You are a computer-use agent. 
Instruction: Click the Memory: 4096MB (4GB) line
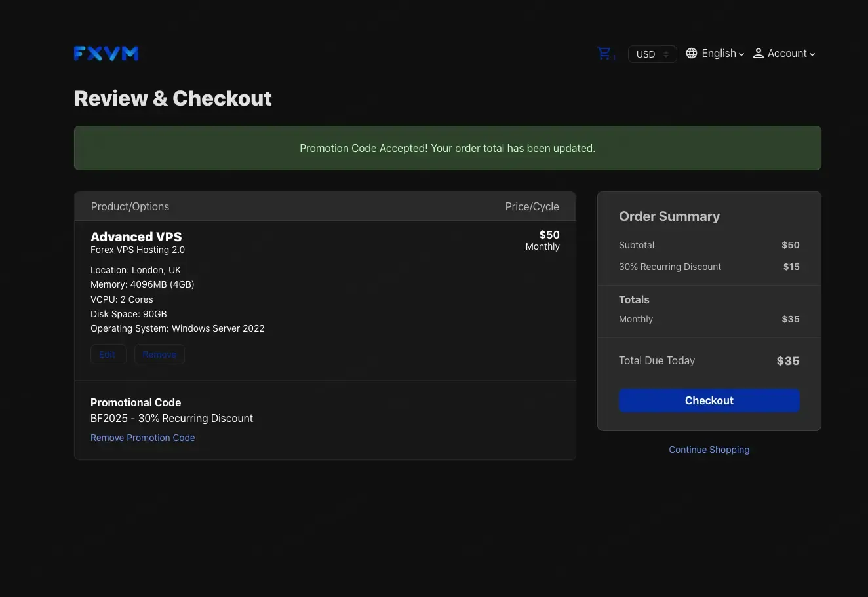coord(142,284)
